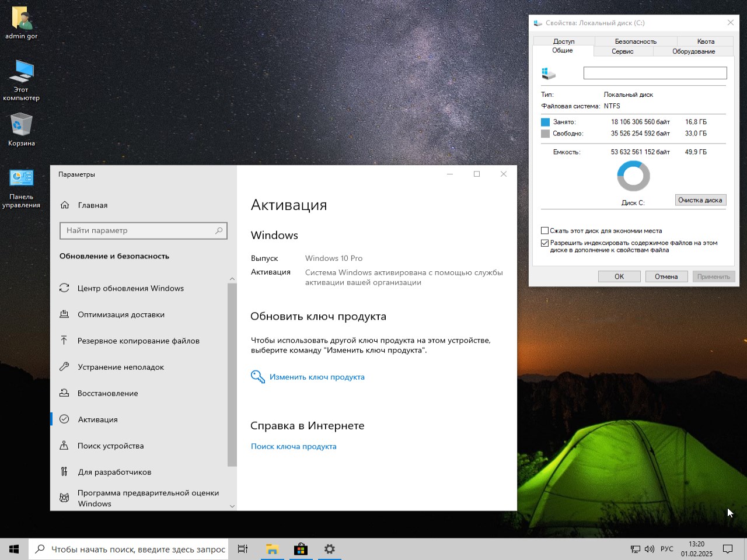Minimize the Параметры window
The width and height of the screenshot is (747, 560).
point(450,174)
